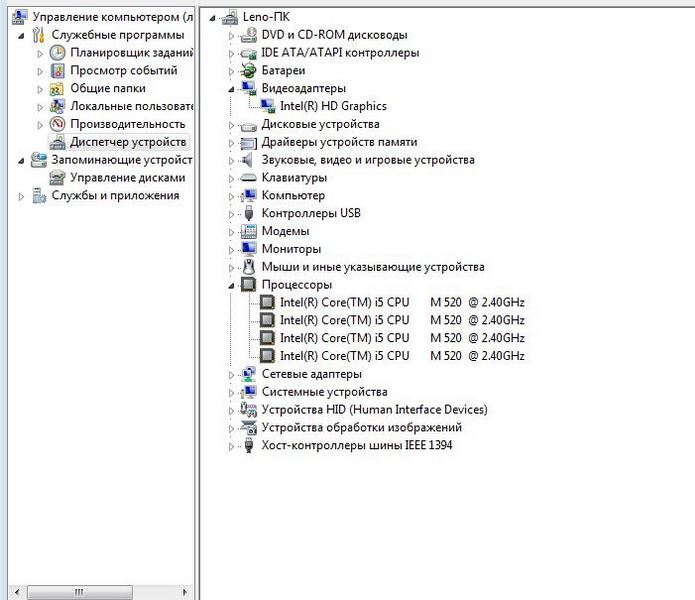Select Звуковые, видео и игровые устройства
The width and height of the screenshot is (695, 600).
(x=367, y=160)
